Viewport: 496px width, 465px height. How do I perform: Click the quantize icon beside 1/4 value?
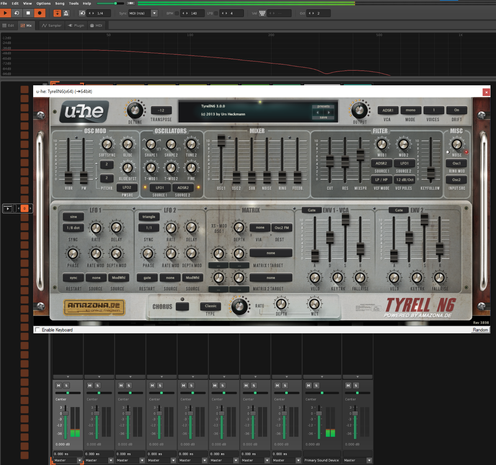coord(82,13)
